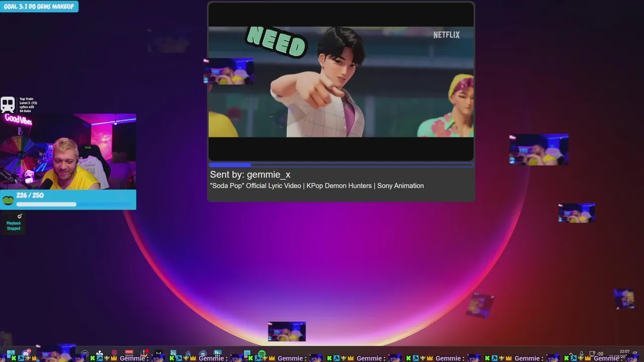Image resolution: width=644 pixels, height=362 pixels.
Task: Click the music note above Playback Stopped
Action: (x=20, y=216)
